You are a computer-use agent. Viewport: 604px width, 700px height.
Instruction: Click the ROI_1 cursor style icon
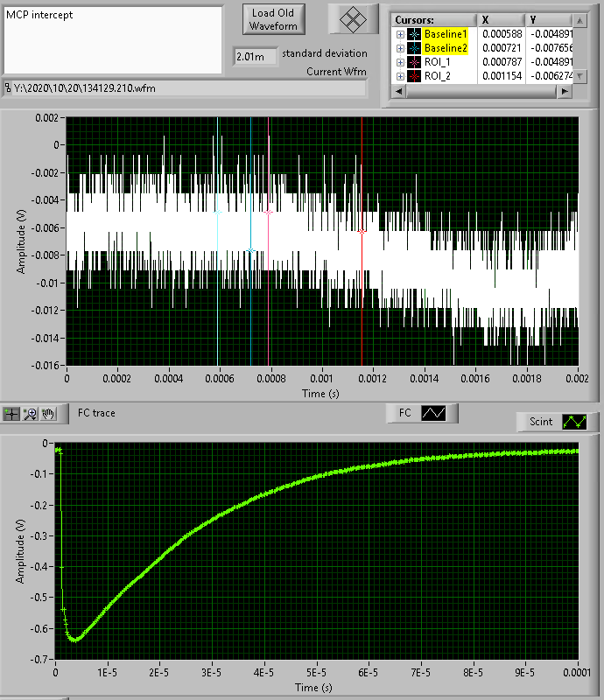(414, 62)
